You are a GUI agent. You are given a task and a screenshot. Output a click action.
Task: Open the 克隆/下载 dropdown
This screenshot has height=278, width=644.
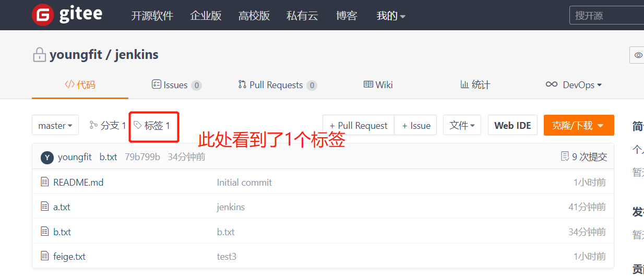[579, 125]
